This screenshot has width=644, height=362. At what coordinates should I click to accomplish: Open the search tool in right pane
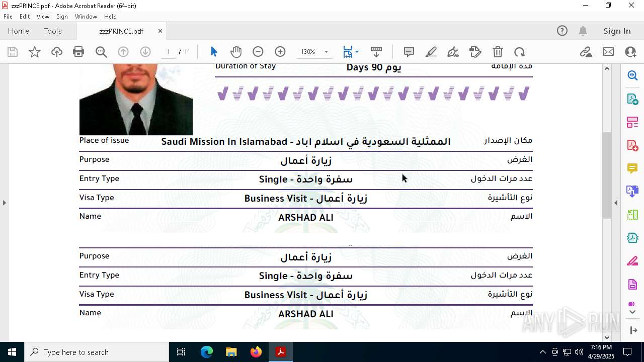tap(632, 75)
